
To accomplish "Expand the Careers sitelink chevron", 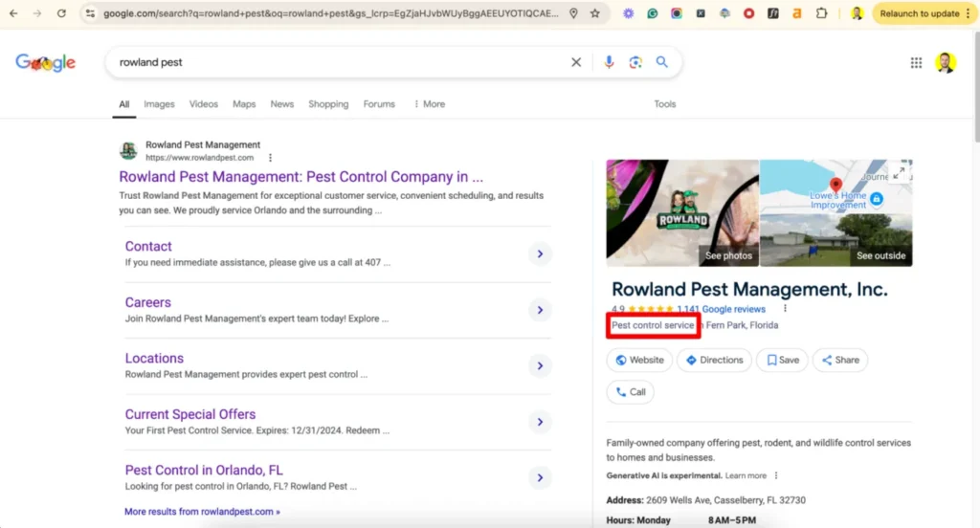I will point(540,310).
